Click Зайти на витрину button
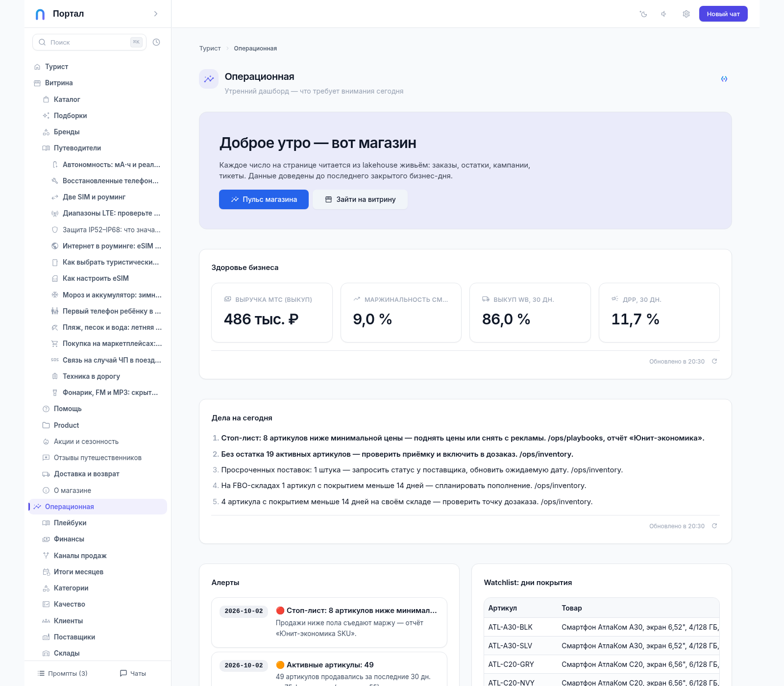 pyautogui.click(x=360, y=199)
